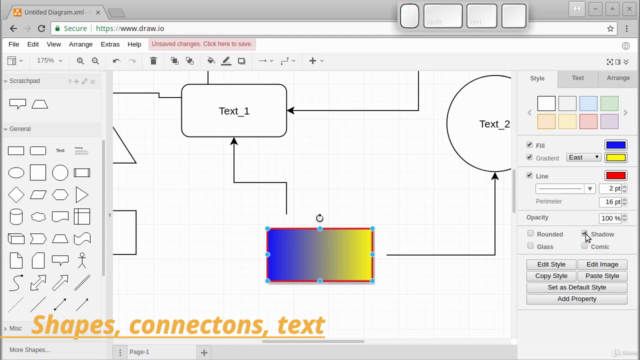Select the hexagon shape in General
The height and width of the screenshot is (360, 640).
(60, 195)
